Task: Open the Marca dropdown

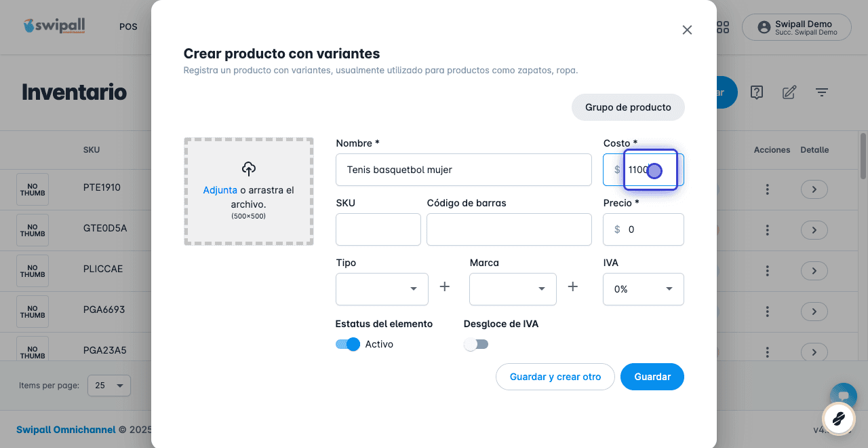Action: tap(513, 289)
